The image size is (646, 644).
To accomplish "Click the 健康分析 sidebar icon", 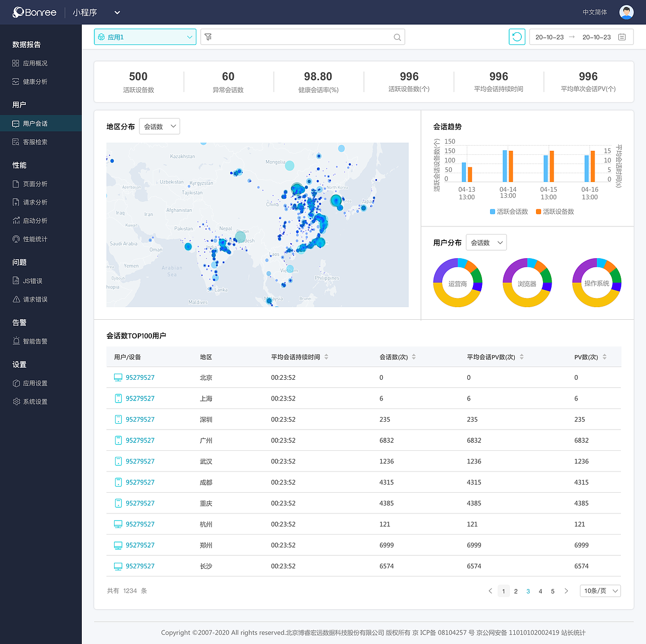I will click(x=16, y=81).
